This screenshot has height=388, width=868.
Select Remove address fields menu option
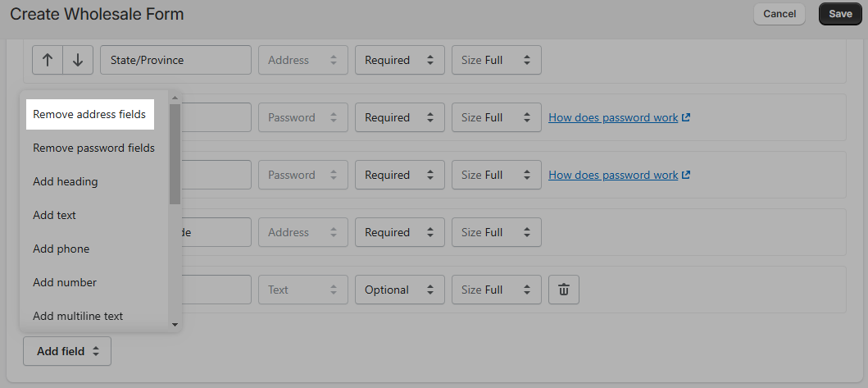click(89, 114)
